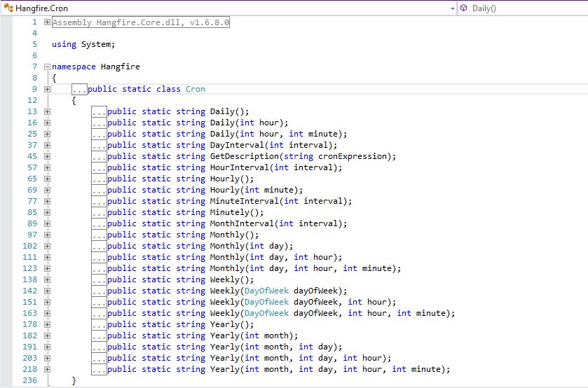Click 'Hangfire' in the namespace declaration
The width and height of the screenshot is (588, 388).
click(121, 67)
